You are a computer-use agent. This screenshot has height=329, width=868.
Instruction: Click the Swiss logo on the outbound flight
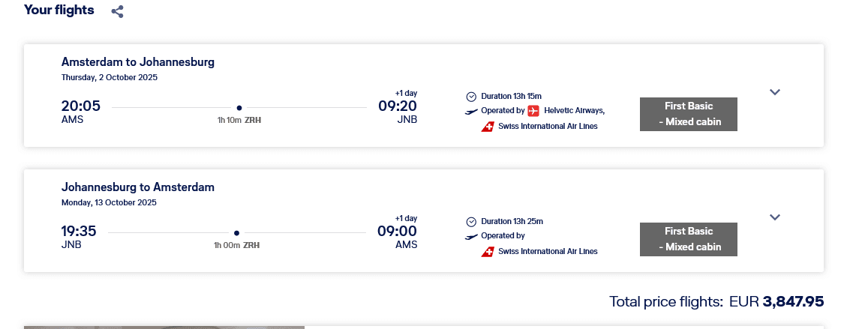488,126
